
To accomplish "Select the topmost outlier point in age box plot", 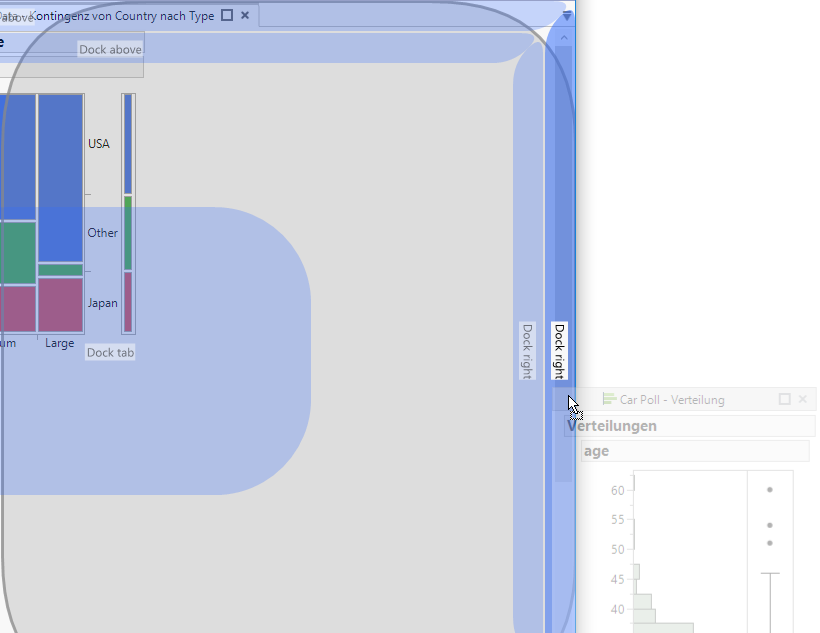I will [x=770, y=490].
